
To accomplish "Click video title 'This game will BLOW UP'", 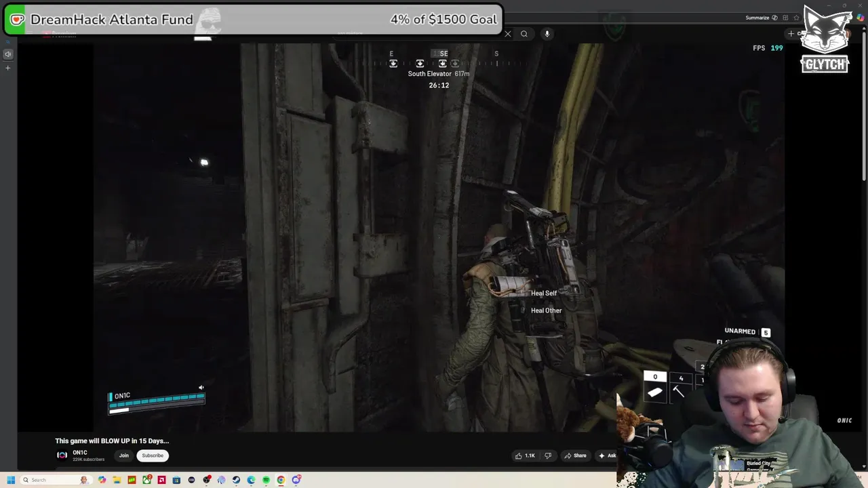I will 112,441.
